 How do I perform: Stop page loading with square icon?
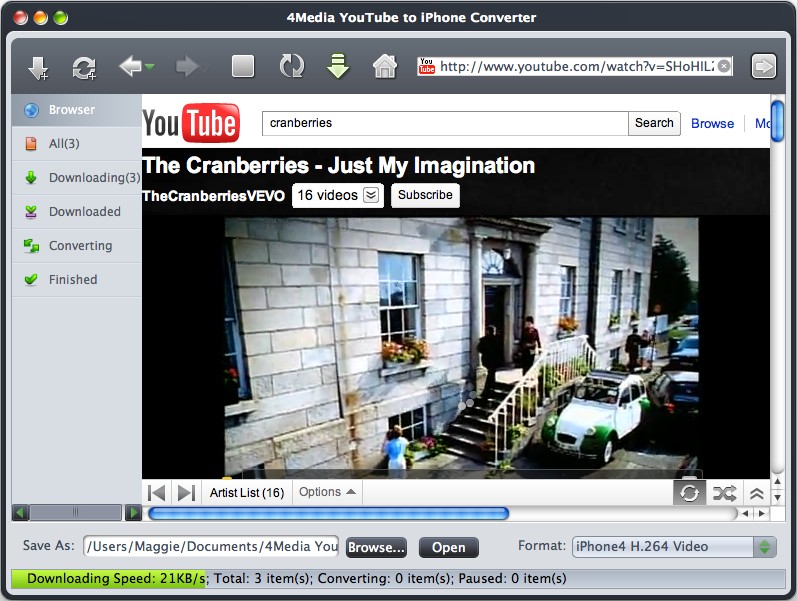coord(243,67)
